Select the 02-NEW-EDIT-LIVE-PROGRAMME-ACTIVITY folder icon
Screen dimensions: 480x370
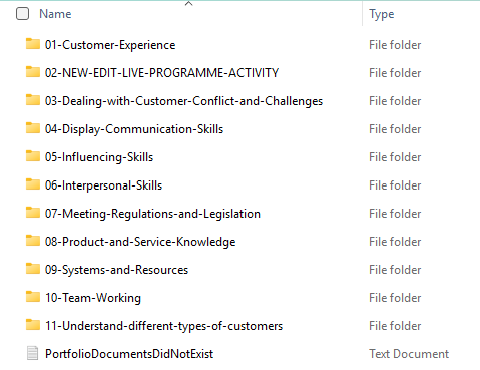point(33,72)
